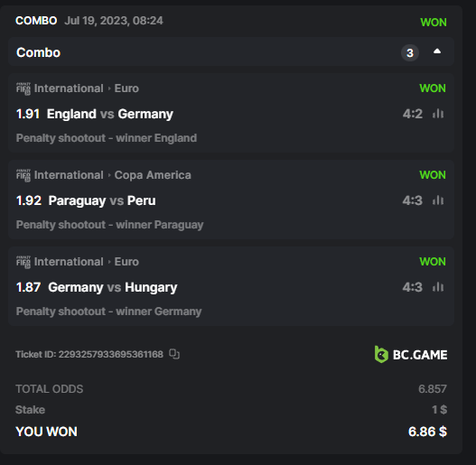Click FIFA penalty icon in Germany Hungary bet
Screen dimensions: 476x465
click(x=23, y=262)
